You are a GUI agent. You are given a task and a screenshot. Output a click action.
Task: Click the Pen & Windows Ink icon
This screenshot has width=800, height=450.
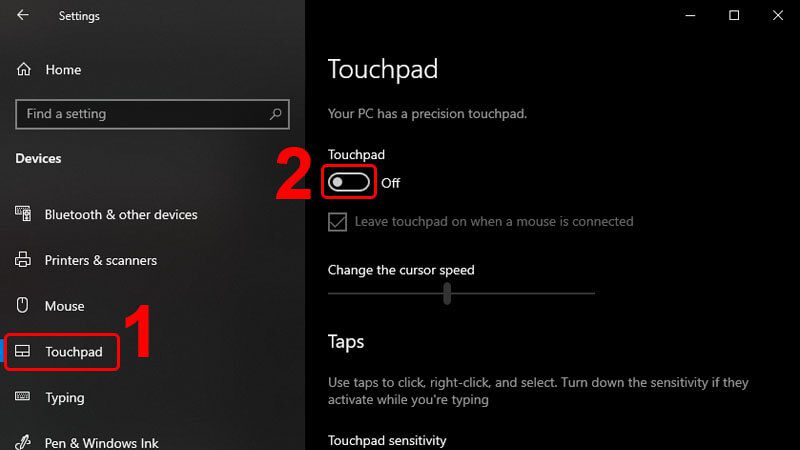(24, 443)
